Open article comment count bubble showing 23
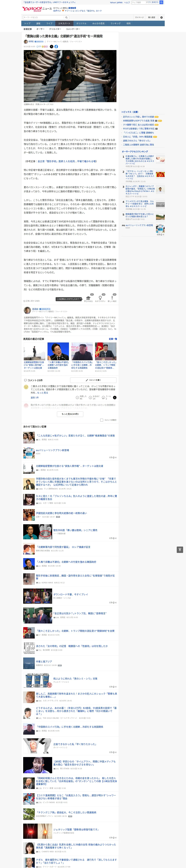186x868 pixels. pyautogui.click(x=39, y=46)
